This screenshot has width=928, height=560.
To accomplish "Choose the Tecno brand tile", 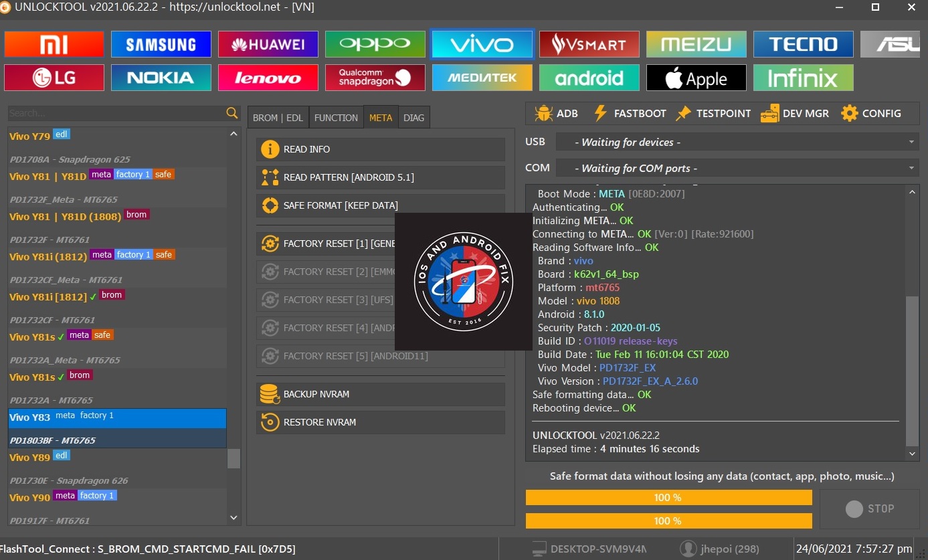I will tap(804, 44).
